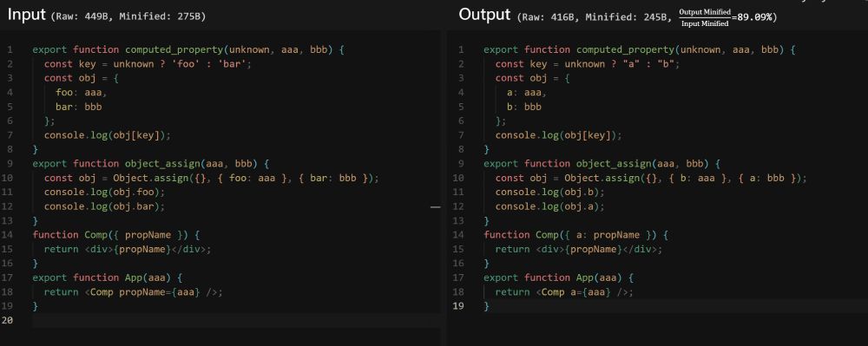Click 'computed_property' in the Output editor
The height and width of the screenshot is (346, 868).
[x=625, y=49]
